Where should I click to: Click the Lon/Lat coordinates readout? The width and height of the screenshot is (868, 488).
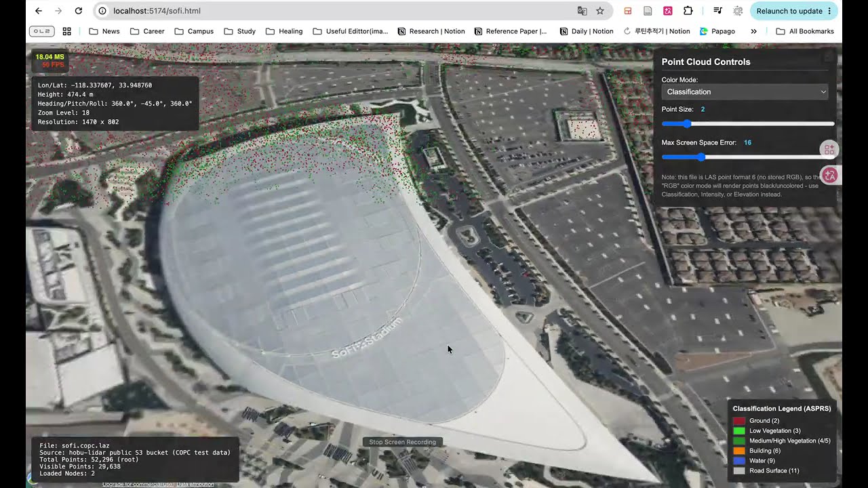click(95, 85)
